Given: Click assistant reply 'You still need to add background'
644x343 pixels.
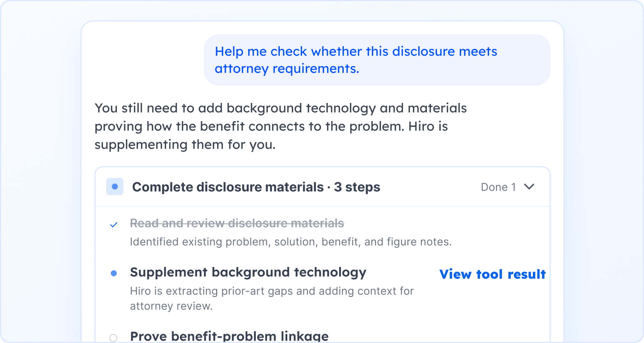Looking at the screenshot, I should pos(280,126).
